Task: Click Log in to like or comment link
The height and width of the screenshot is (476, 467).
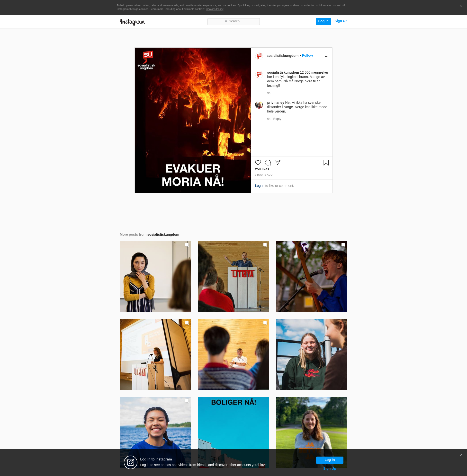Action: tap(260, 186)
